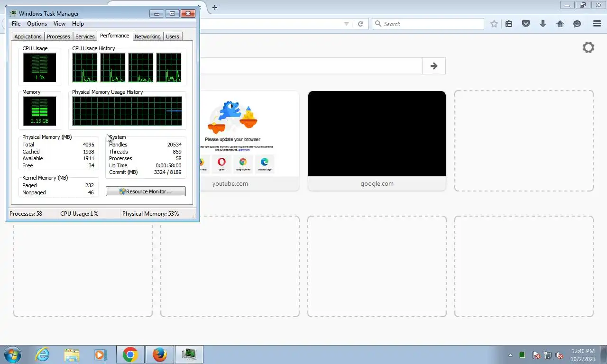Click the 'Up Time 0:00:58:00' row
The image size is (607, 364).
click(145, 165)
